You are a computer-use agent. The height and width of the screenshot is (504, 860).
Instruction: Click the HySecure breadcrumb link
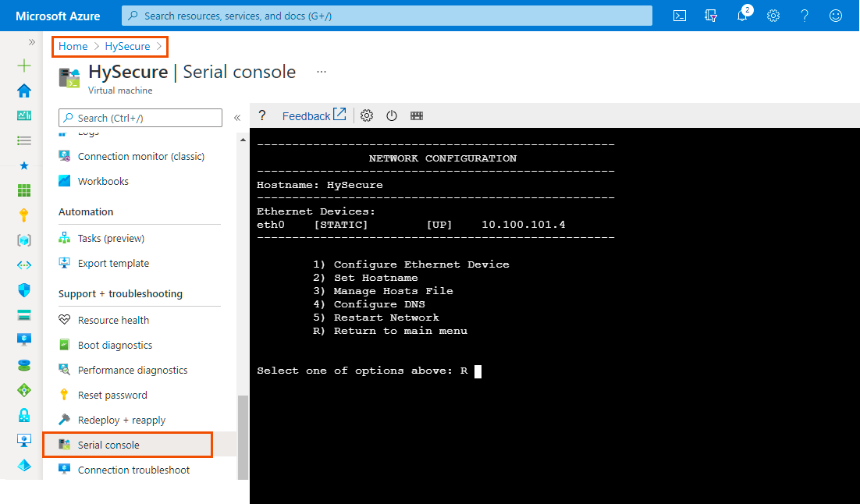[x=127, y=47]
